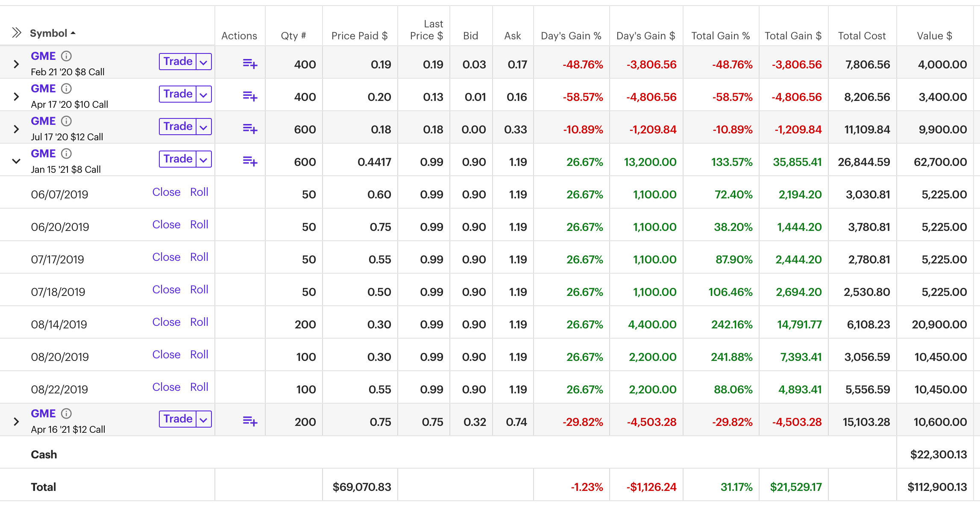Click Trade button for Feb 21 '20 $8 Call
Screen dimensions: 980x508
[178, 62]
